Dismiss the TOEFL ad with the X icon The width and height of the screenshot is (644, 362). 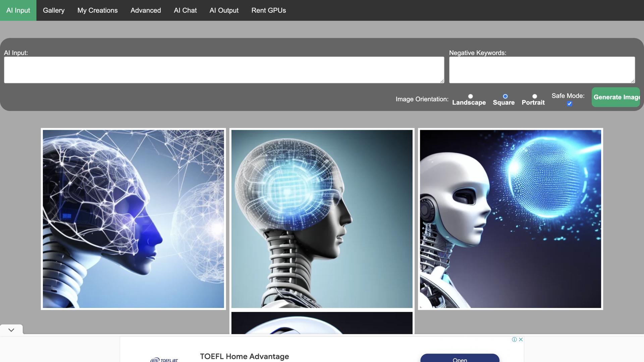[x=520, y=339]
